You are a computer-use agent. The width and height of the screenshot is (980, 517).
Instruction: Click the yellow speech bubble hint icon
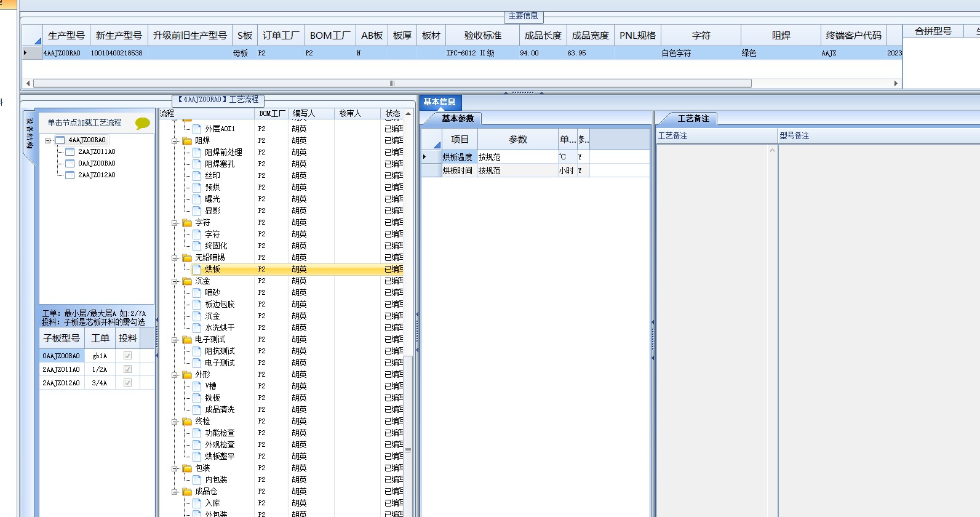point(143,123)
